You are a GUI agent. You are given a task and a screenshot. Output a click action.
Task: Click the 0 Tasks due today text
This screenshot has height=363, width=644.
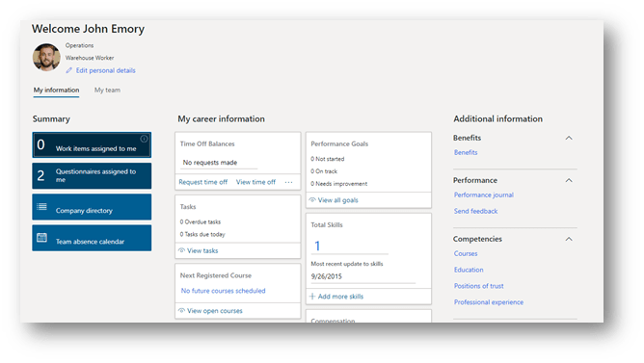click(202, 235)
